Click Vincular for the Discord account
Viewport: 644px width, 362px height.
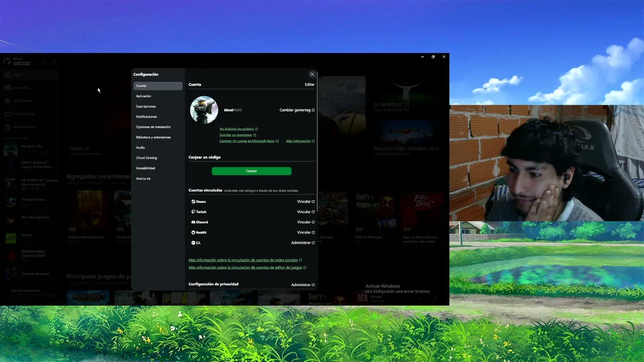(306, 222)
